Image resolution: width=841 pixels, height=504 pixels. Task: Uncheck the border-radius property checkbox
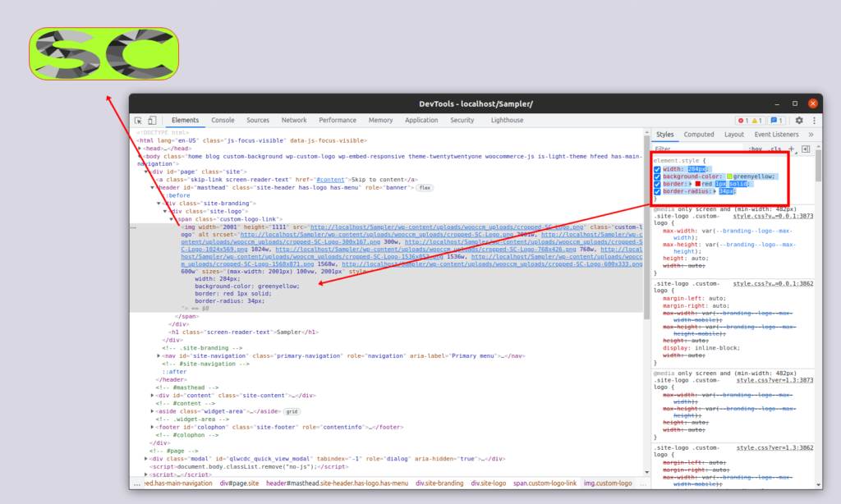coord(657,191)
